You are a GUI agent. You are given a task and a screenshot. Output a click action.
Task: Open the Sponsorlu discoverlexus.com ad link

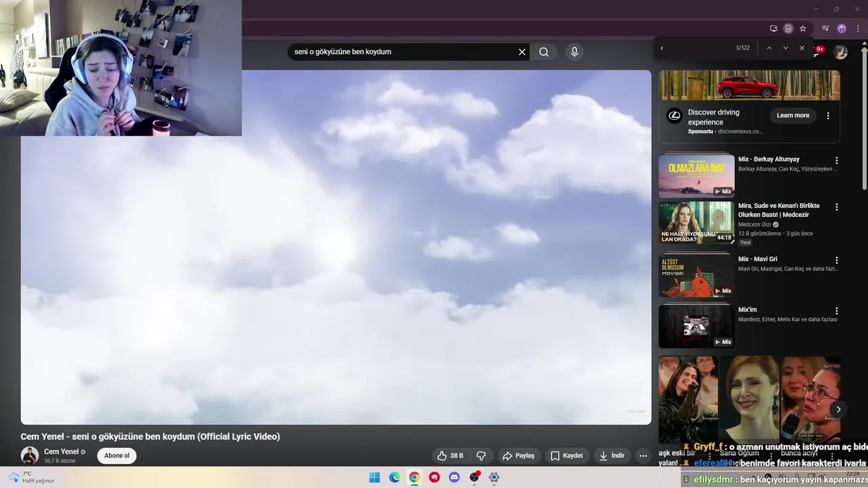[x=725, y=131]
